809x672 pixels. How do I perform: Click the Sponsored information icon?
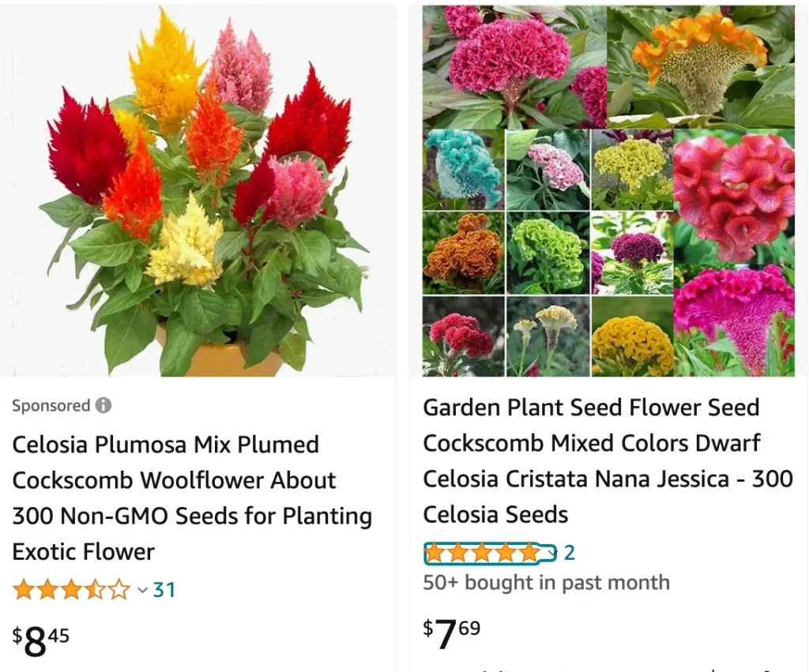point(103,405)
